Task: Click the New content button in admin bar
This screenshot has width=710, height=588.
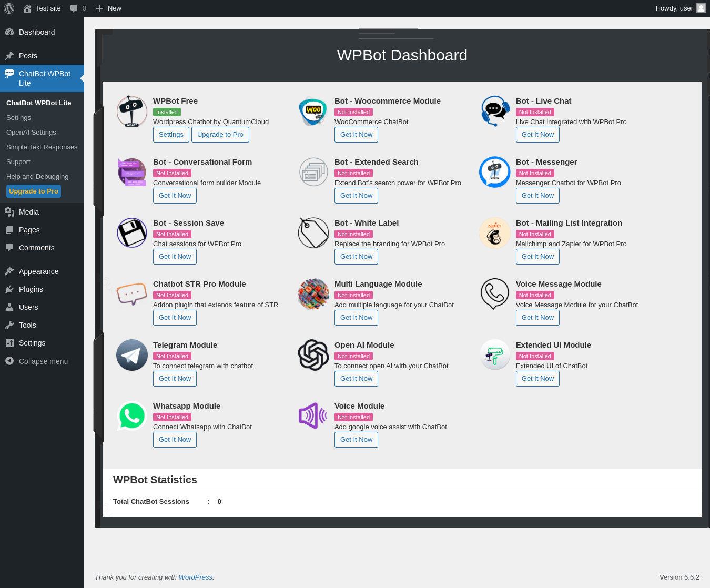Action: point(109,8)
